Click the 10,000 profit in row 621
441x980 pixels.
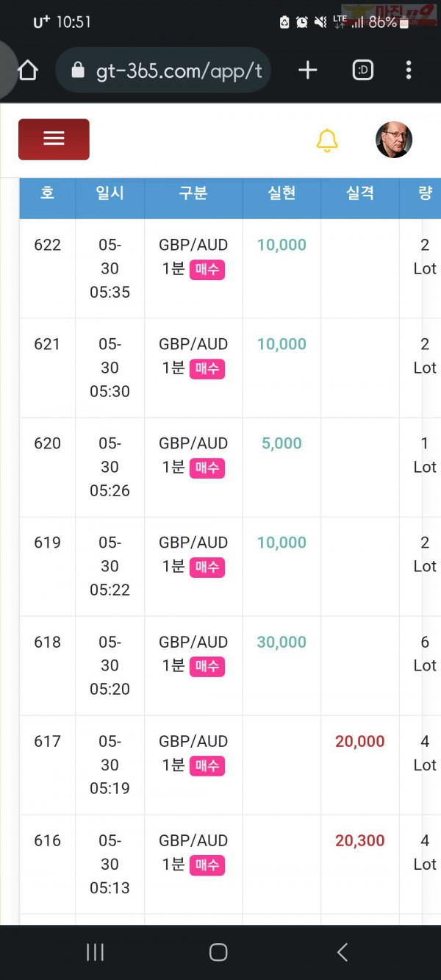click(x=282, y=344)
